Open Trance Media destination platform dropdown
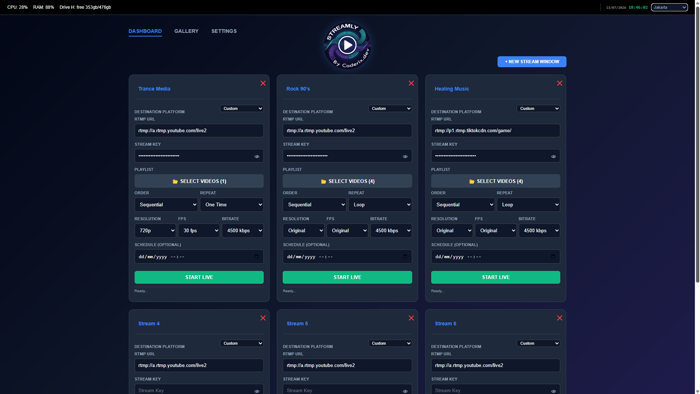 [x=242, y=108]
